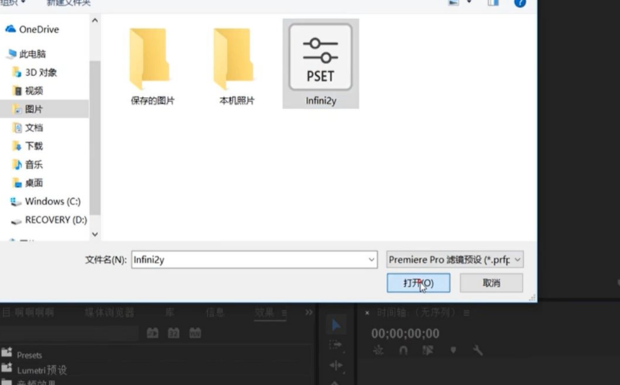
Task: Open the 本机照片 folder
Action: (236, 66)
